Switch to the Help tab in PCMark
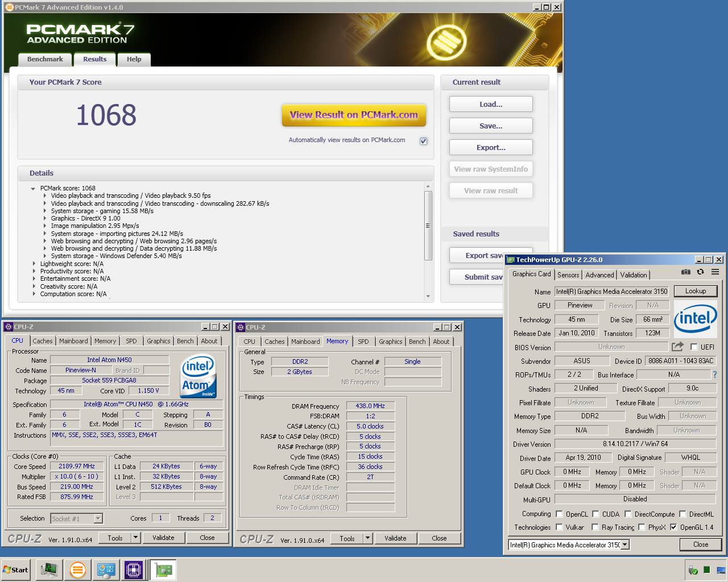The height and width of the screenshot is (582, 728). coord(134,59)
